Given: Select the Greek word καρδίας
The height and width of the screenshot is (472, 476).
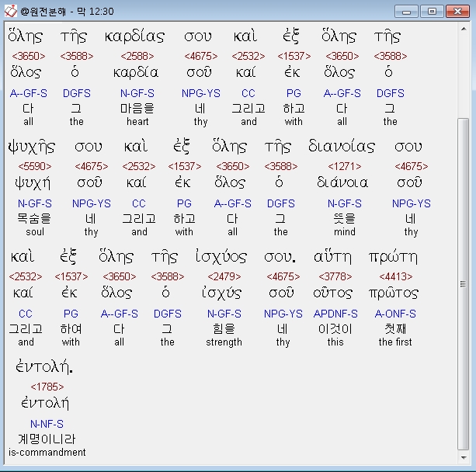Looking at the screenshot, I should tap(134, 36).
